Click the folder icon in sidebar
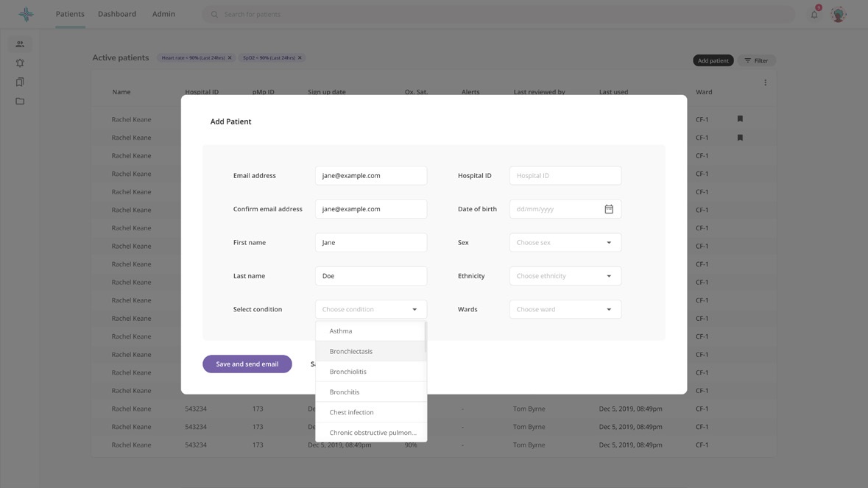868x488 pixels. (x=20, y=102)
